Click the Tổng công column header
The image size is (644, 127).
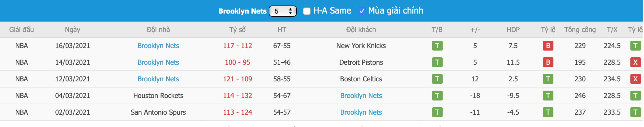[580, 30]
